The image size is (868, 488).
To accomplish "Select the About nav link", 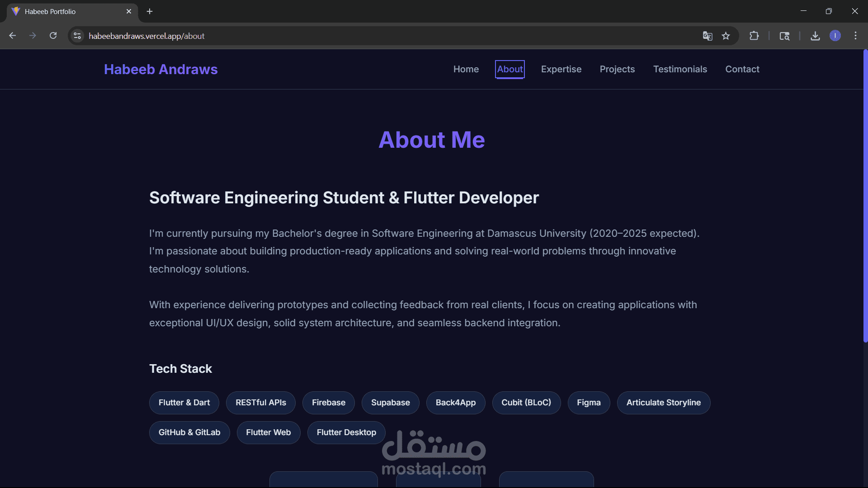I will pos(510,69).
